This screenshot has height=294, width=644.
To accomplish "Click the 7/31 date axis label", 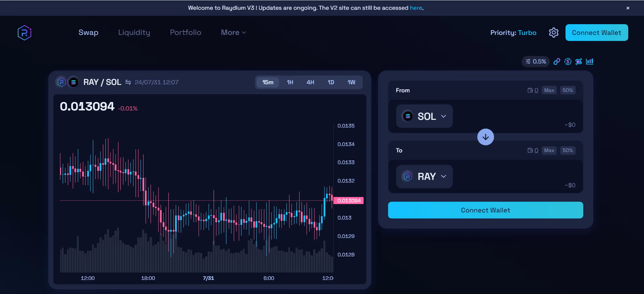I will point(208,278).
